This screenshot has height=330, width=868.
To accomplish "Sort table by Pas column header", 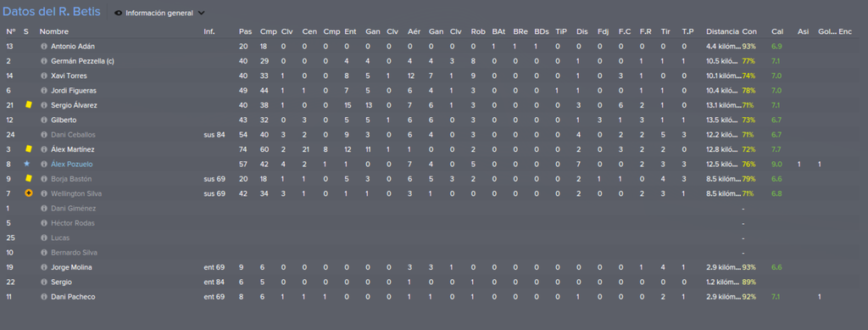I will (245, 31).
